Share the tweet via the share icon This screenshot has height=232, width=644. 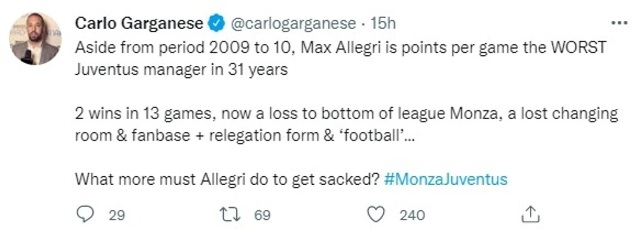[530, 215]
